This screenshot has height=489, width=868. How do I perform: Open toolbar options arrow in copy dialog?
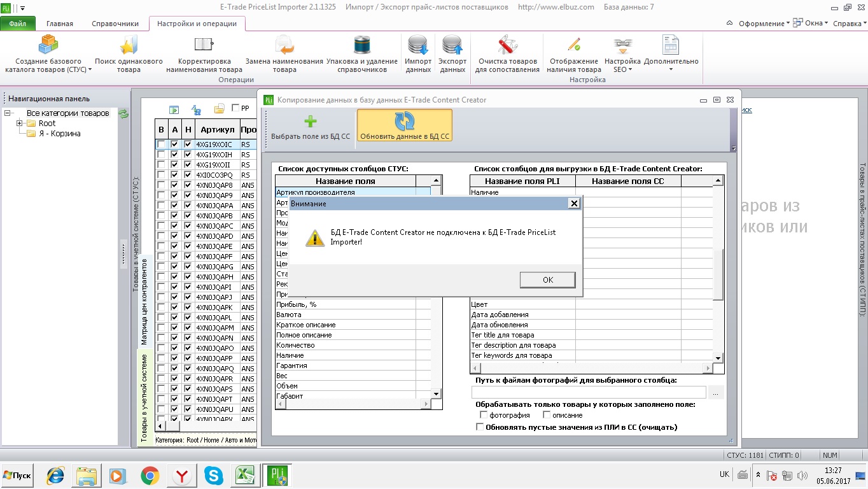click(733, 148)
